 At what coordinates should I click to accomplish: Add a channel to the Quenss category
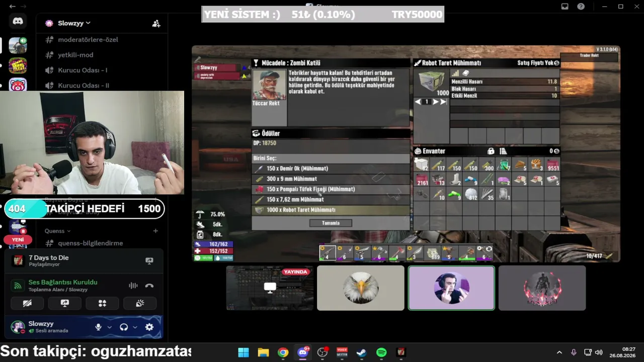pos(155,231)
